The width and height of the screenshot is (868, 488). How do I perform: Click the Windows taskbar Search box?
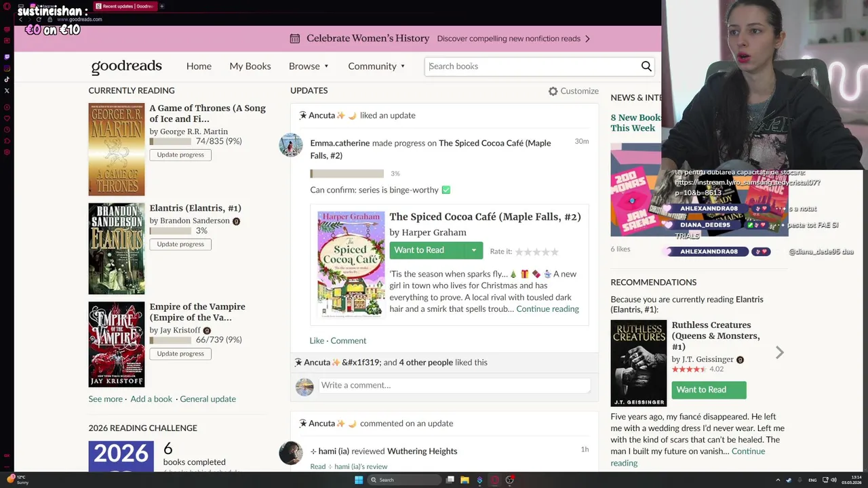tap(404, 480)
